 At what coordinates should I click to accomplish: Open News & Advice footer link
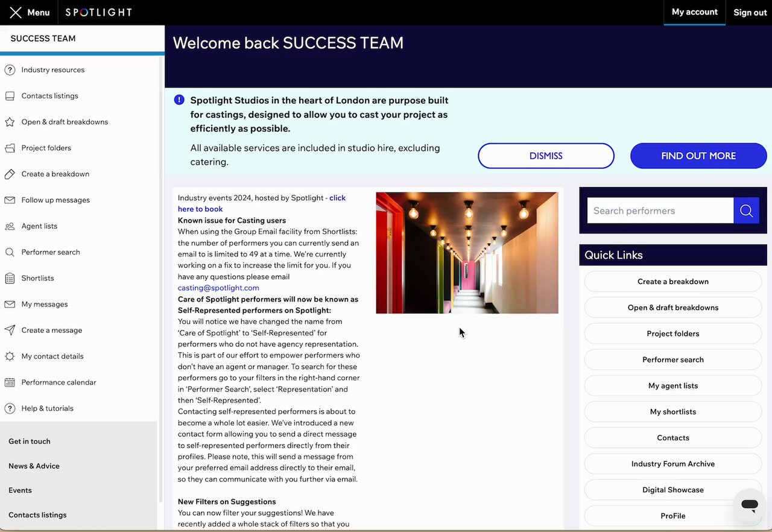tap(34, 466)
